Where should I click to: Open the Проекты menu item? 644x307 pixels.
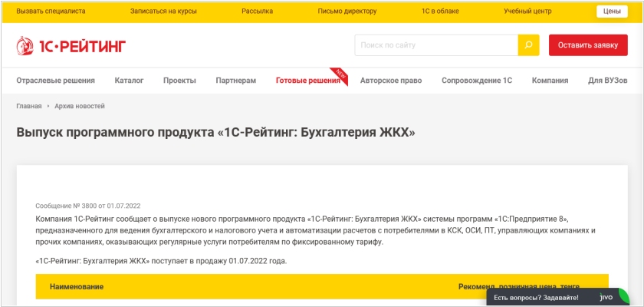[x=179, y=81]
